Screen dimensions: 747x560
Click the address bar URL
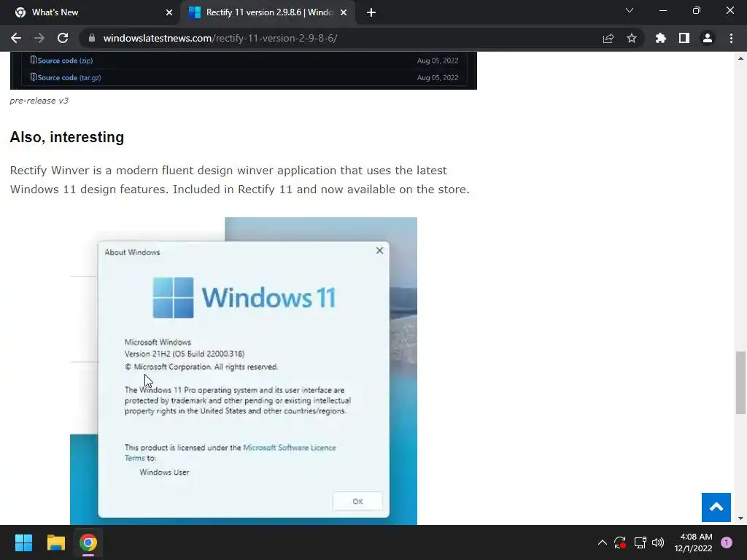(x=220, y=38)
